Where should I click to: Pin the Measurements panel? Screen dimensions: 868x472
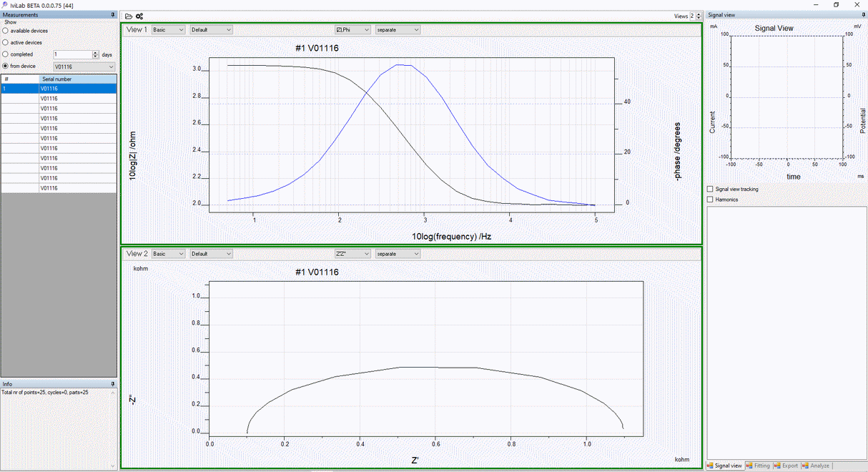113,14
